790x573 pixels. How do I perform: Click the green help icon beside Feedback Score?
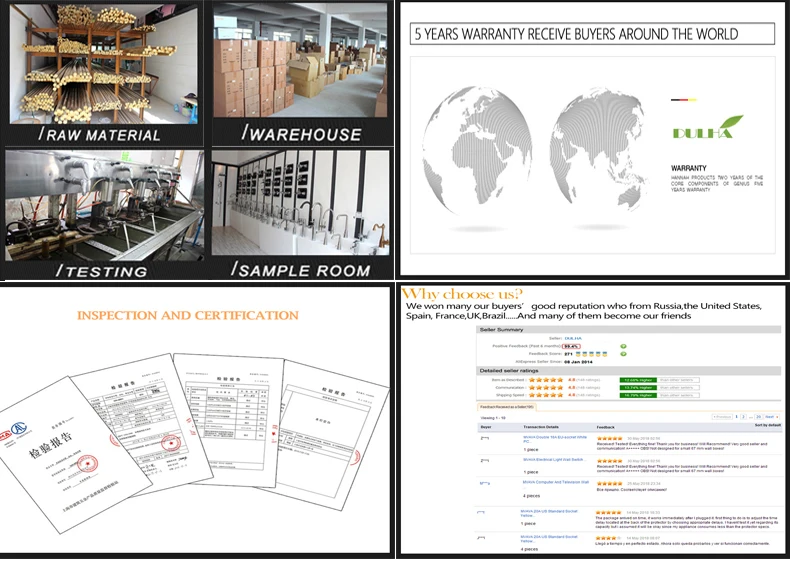(623, 354)
